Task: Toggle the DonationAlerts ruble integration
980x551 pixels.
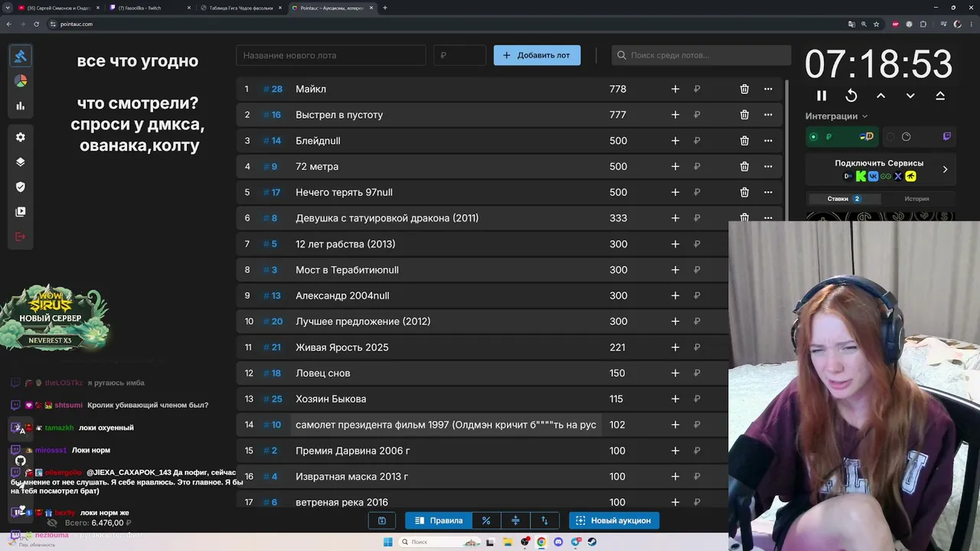Action: [x=842, y=137]
